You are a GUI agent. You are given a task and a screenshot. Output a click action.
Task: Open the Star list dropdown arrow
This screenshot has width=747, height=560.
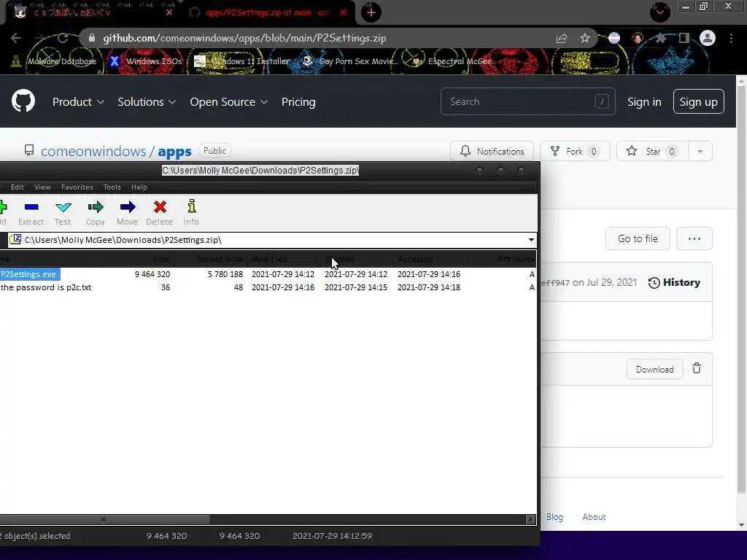click(x=700, y=152)
